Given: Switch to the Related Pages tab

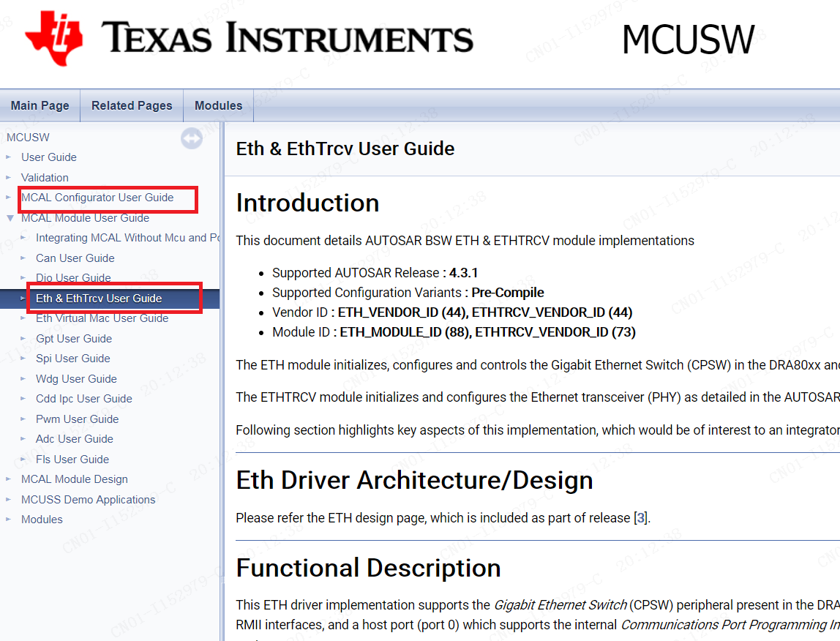Looking at the screenshot, I should pos(131,105).
